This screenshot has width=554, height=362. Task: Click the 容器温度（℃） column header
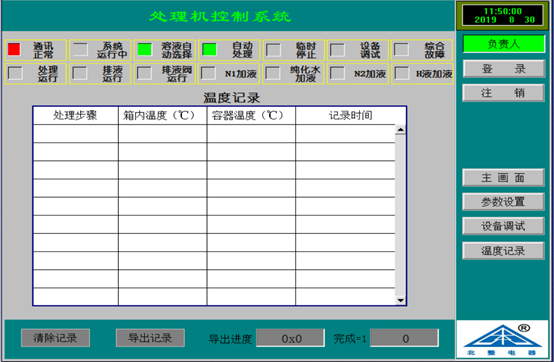tap(251, 115)
